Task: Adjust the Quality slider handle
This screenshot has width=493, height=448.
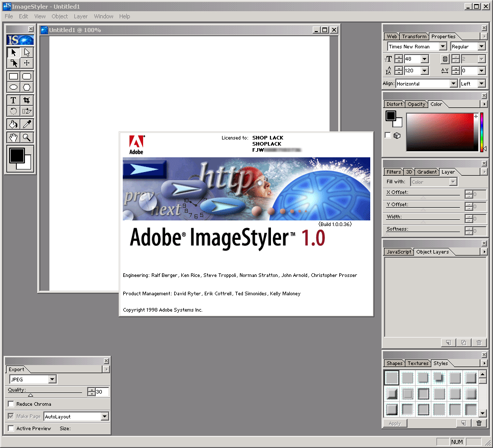Action: [31, 395]
